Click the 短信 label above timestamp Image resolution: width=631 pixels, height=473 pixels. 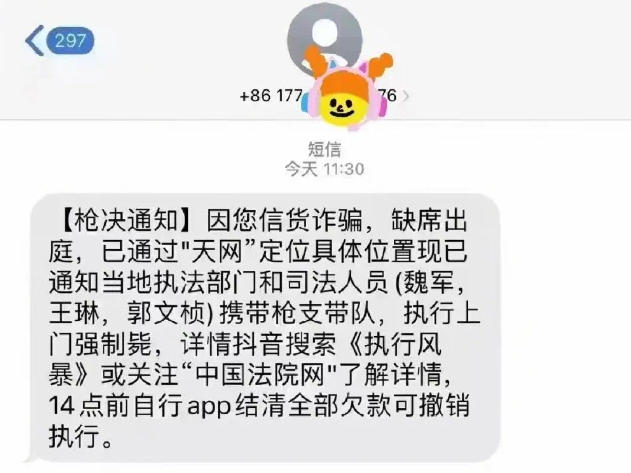(325, 149)
